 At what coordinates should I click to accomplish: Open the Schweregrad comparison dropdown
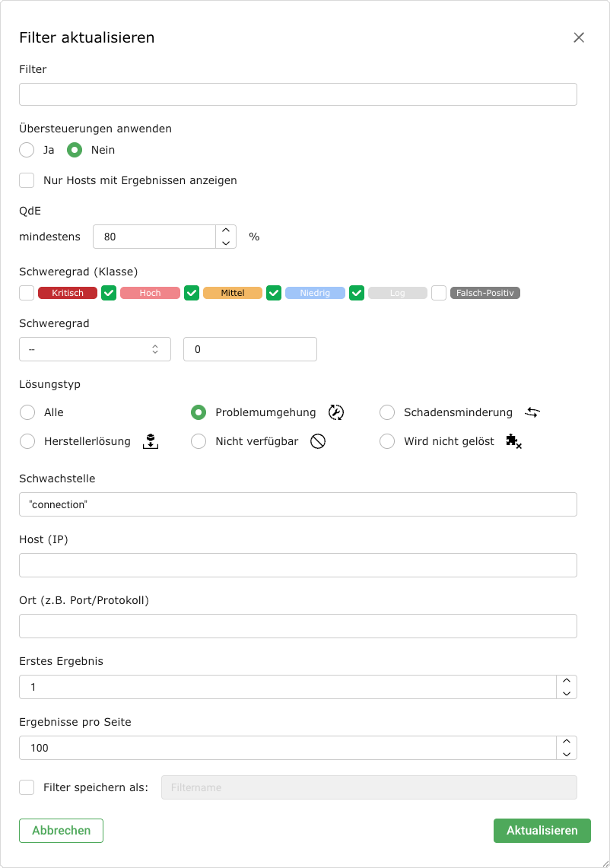tap(95, 349)
